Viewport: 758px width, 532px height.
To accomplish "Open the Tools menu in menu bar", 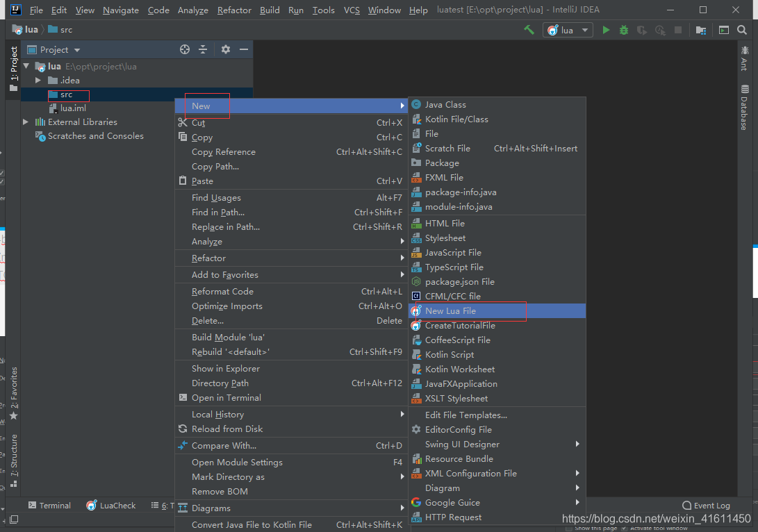I will [x=323, y=10].
